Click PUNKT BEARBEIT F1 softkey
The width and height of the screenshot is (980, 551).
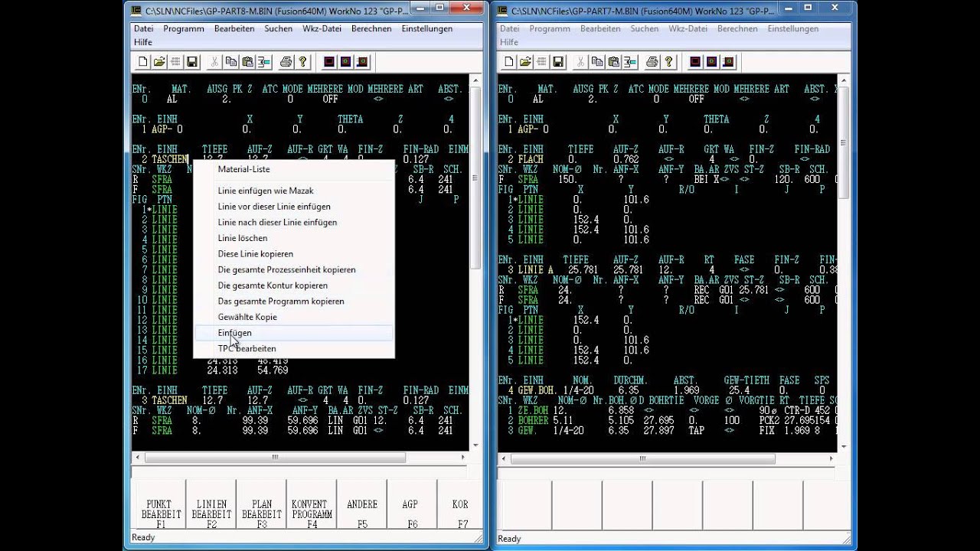[161, 504]
